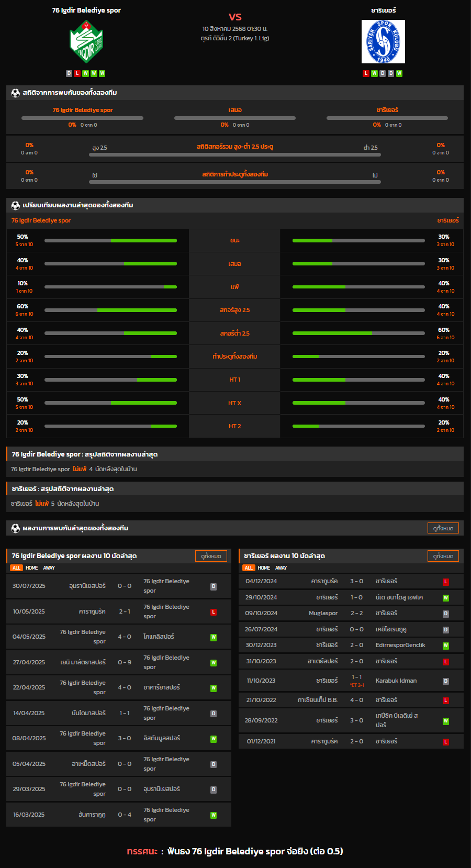
Task: Click the W badge for the 04/05/2025 match
Action: pos(214,637)
